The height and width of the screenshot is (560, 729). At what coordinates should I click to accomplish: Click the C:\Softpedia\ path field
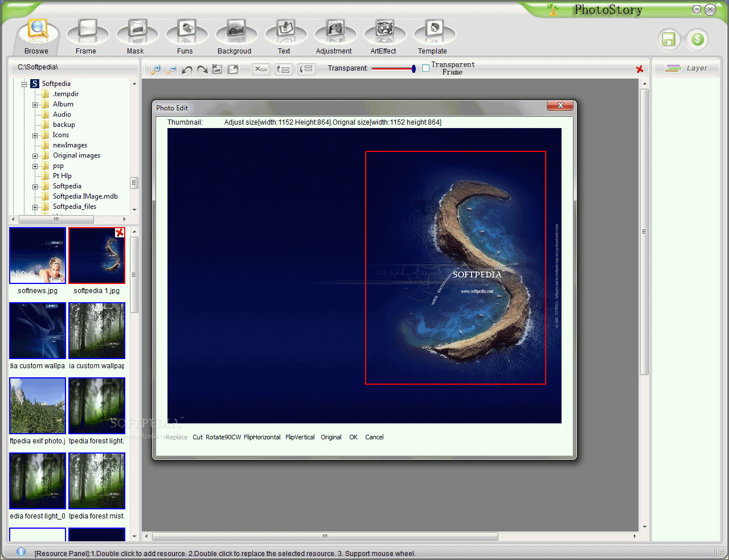(x=74, y=67)
